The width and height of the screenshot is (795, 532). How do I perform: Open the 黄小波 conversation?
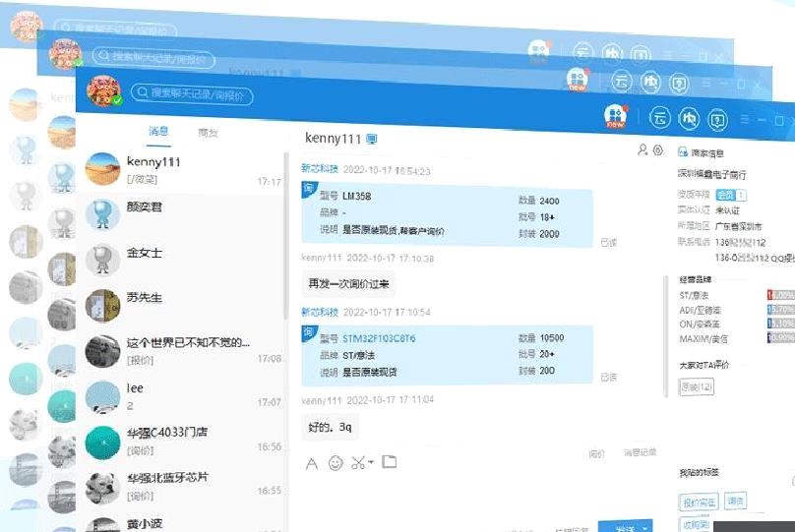(x=183, y=522)
